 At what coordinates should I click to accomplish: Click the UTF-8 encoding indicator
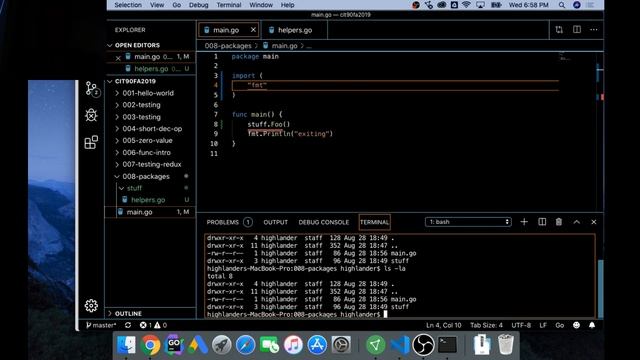point(521,325)
